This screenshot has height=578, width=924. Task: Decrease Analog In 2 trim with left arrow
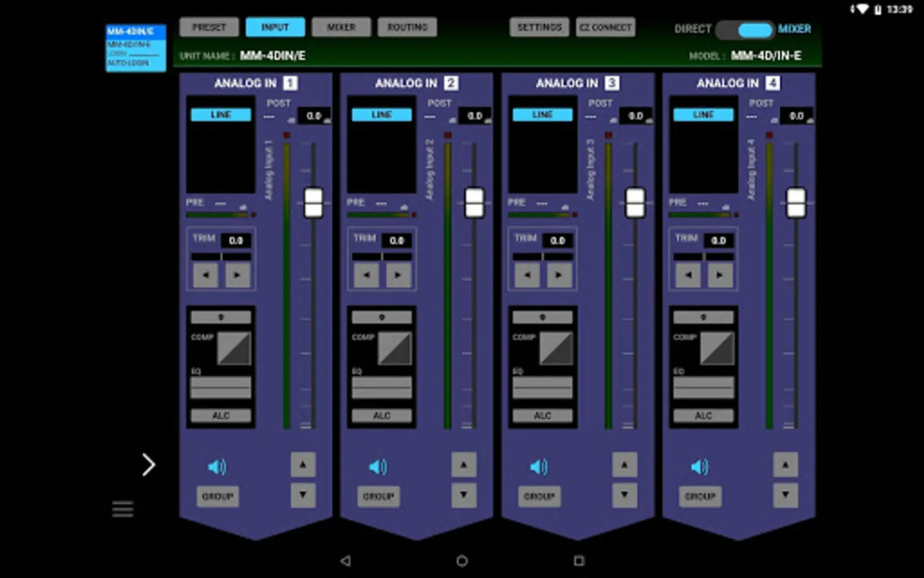(366, 276)
